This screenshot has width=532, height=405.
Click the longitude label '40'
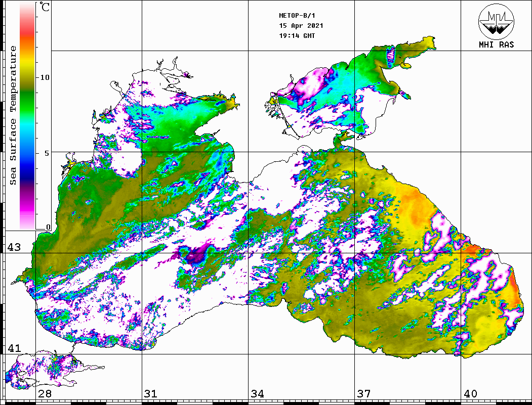[x=470, y=394]
